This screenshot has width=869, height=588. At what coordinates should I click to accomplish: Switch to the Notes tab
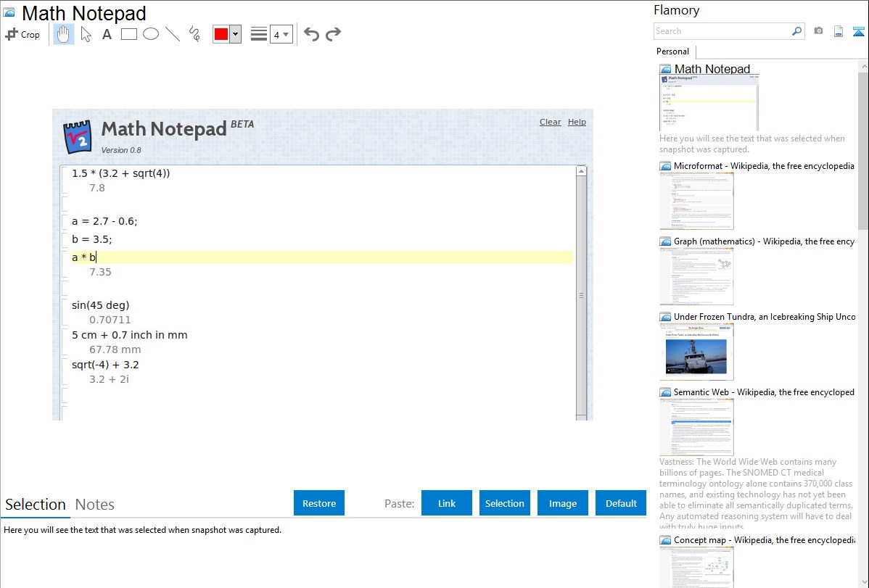(x=95, y=505)
